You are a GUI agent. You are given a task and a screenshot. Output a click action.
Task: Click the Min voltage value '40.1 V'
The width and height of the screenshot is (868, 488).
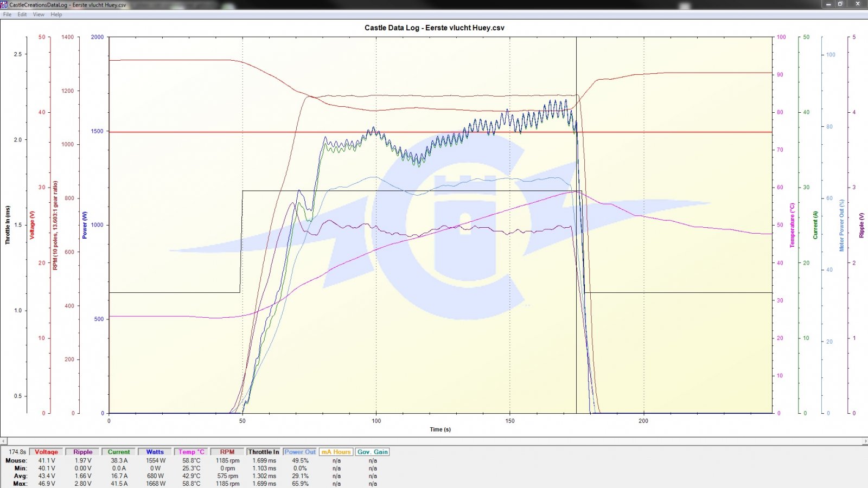(46, 468)
